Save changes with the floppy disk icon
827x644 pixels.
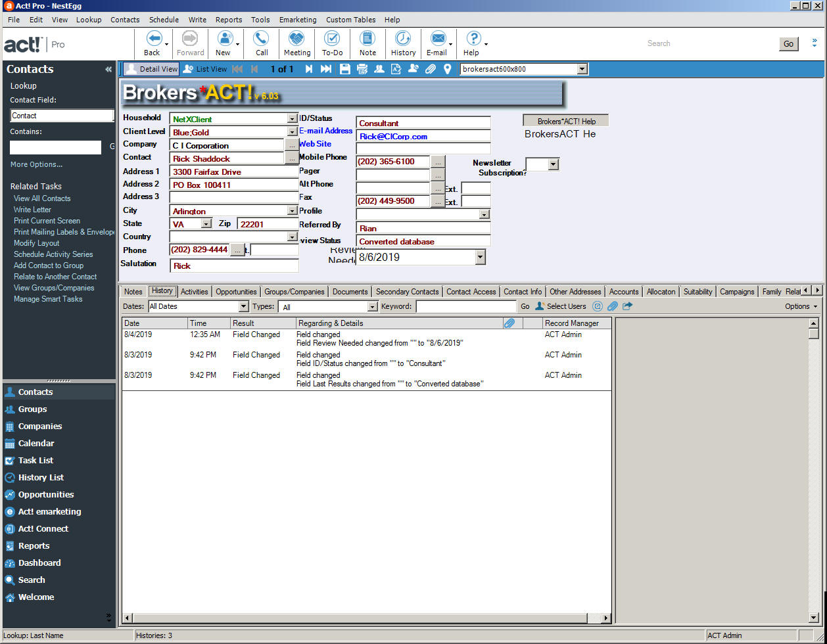point(345,69)
